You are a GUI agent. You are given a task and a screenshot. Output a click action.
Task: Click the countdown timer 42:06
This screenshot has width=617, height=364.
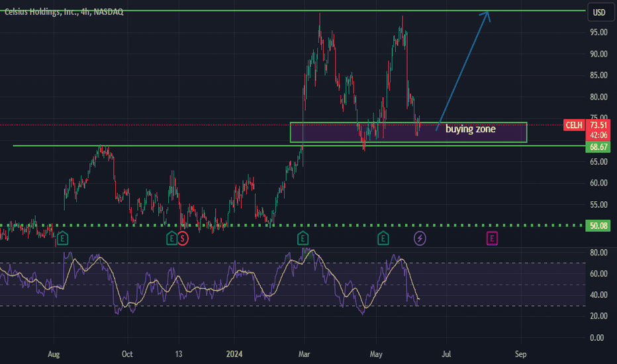click(x=598, y=135)
